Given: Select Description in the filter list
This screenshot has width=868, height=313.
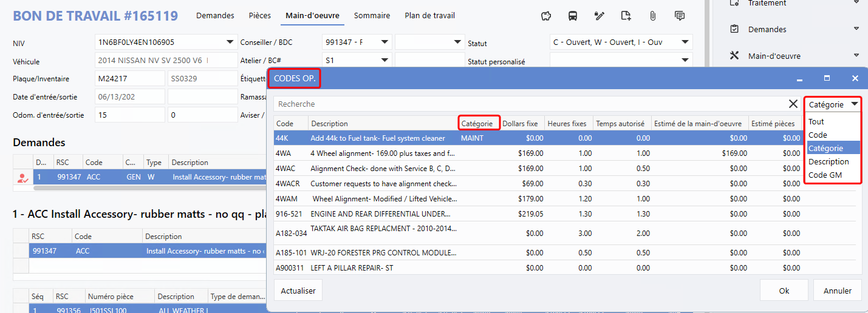Looking at the screenshot, I should point(829,162).
